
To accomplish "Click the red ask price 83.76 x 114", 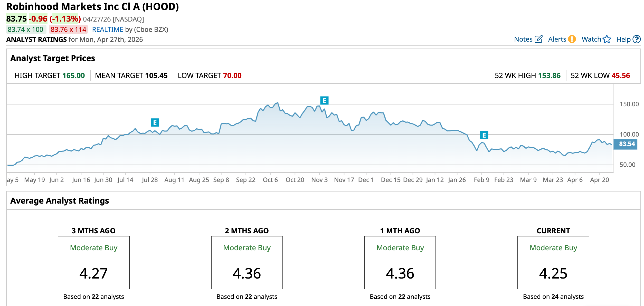I will point(68,30).
